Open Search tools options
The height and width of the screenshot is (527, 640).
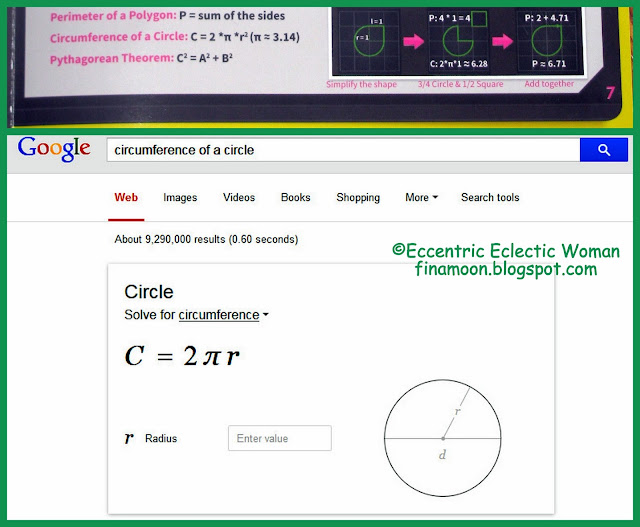[490, 198]
